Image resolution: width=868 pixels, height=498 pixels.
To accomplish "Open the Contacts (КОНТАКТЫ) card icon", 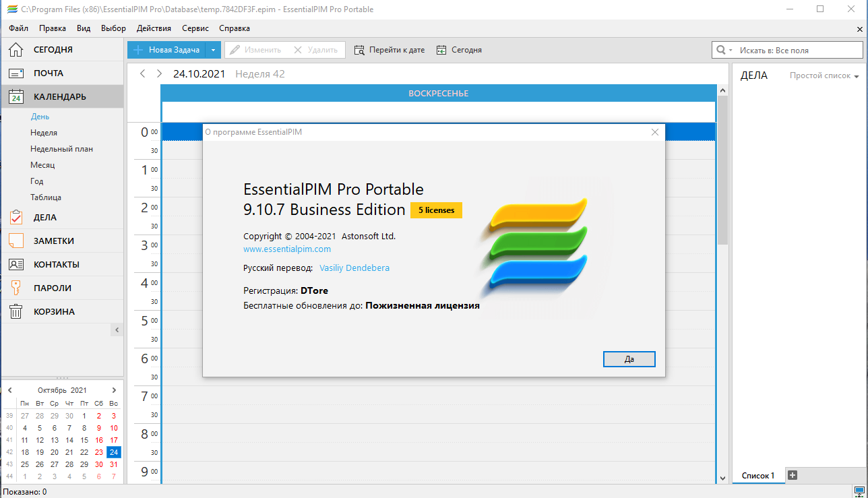I will coord(16,264).
